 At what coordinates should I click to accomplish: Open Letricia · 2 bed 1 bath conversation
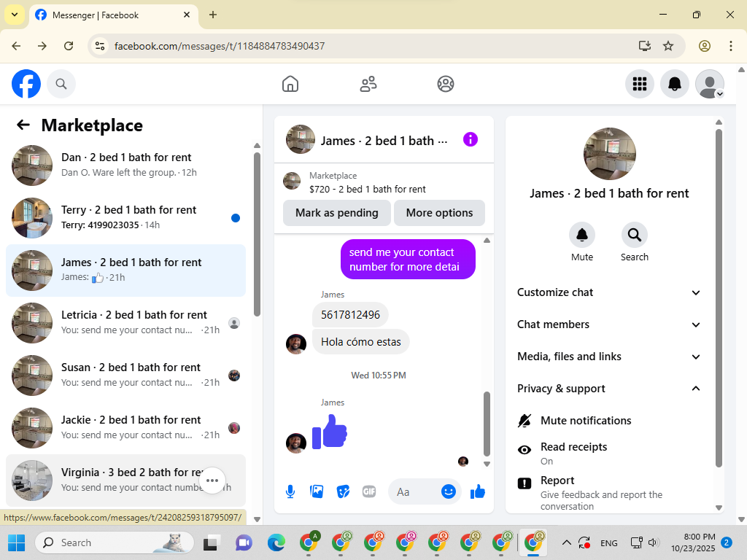point(125,323)
